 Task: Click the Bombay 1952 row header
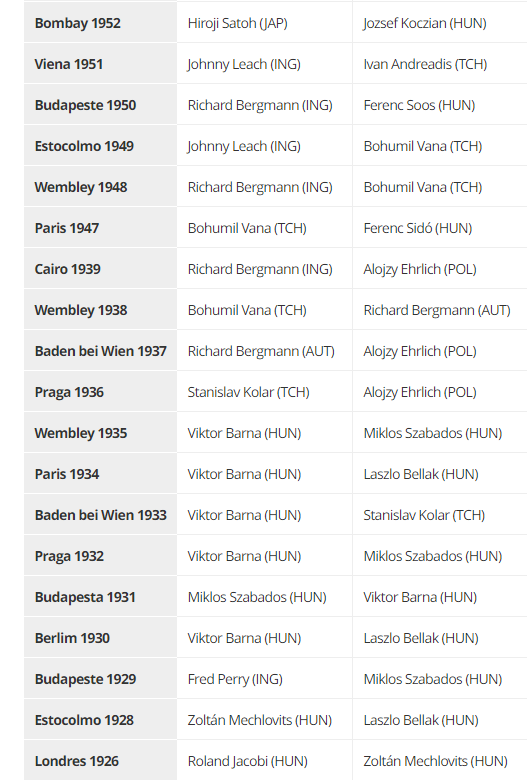(100, 23)
